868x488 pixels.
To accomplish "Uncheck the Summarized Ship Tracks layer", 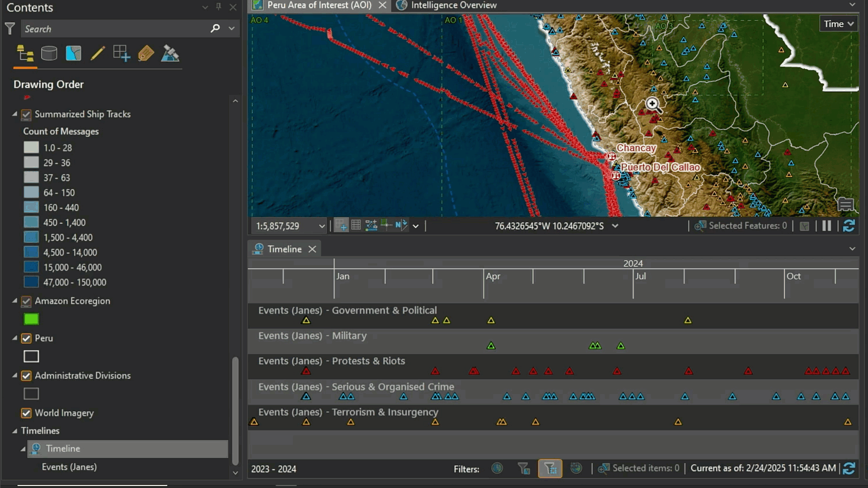I will pos(26,115).
